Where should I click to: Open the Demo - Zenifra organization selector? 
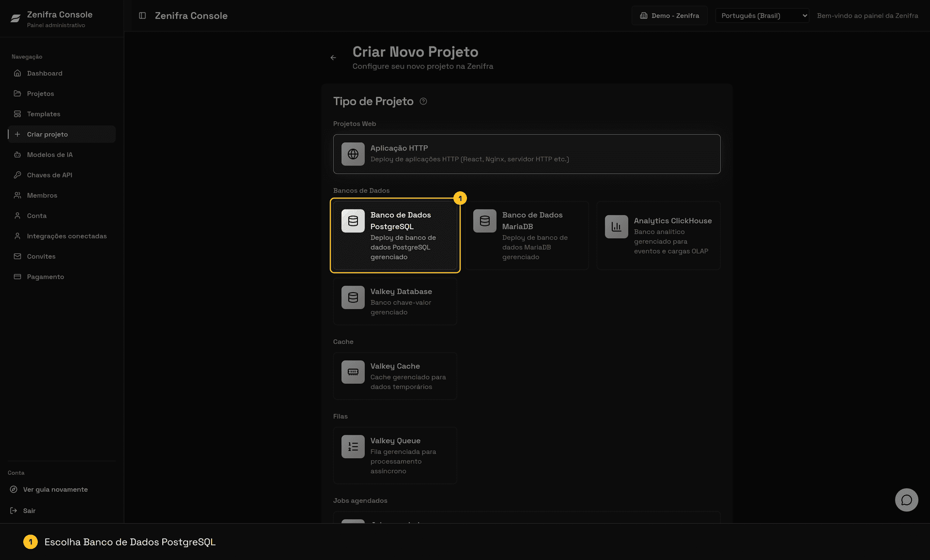tap(669, 16)
